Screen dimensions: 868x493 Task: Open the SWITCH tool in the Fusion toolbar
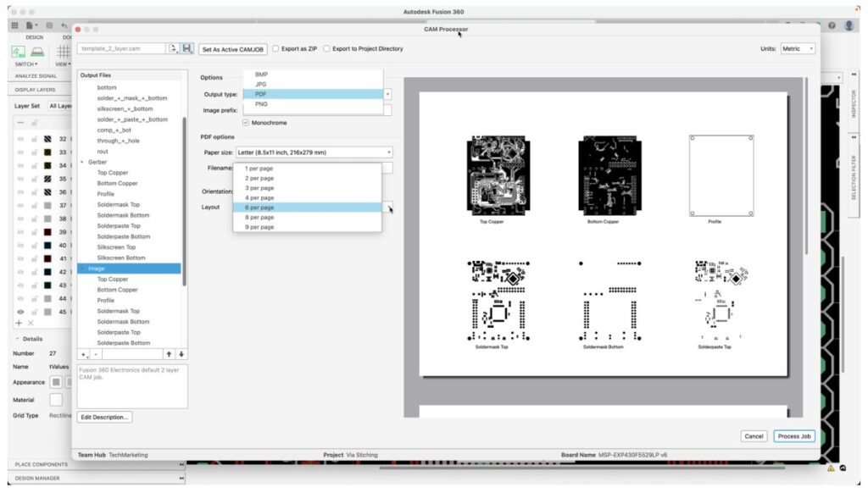[19, 53]
